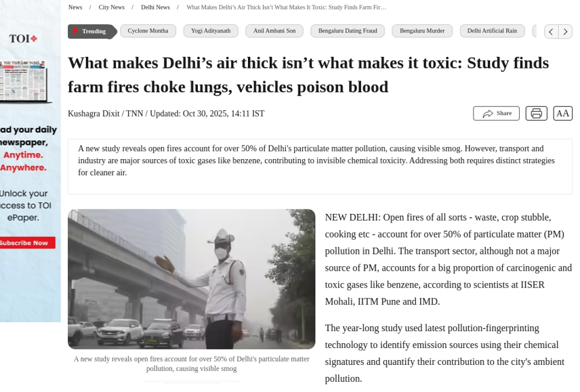Select the Bengaluru Murder topic chip
The image size is (580, 392).
[x=422, y=31]
